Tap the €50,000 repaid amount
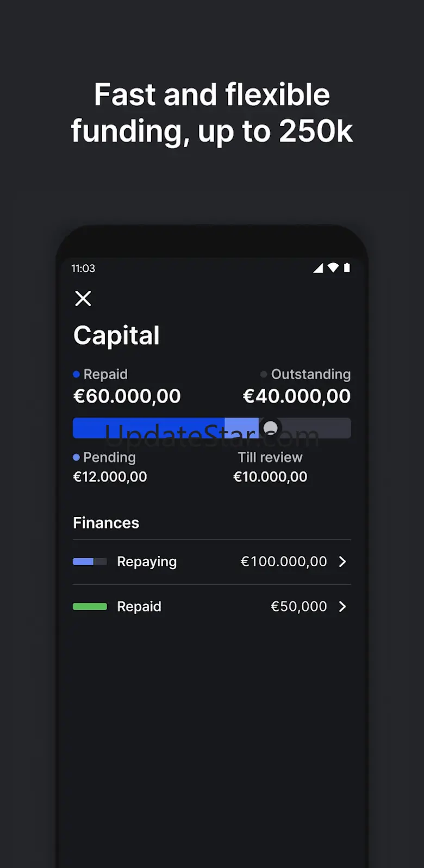 [x=299, y=607]
